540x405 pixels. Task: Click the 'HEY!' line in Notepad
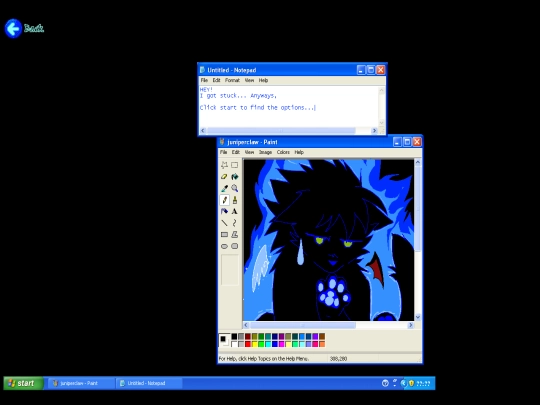[x=206, y=90]
